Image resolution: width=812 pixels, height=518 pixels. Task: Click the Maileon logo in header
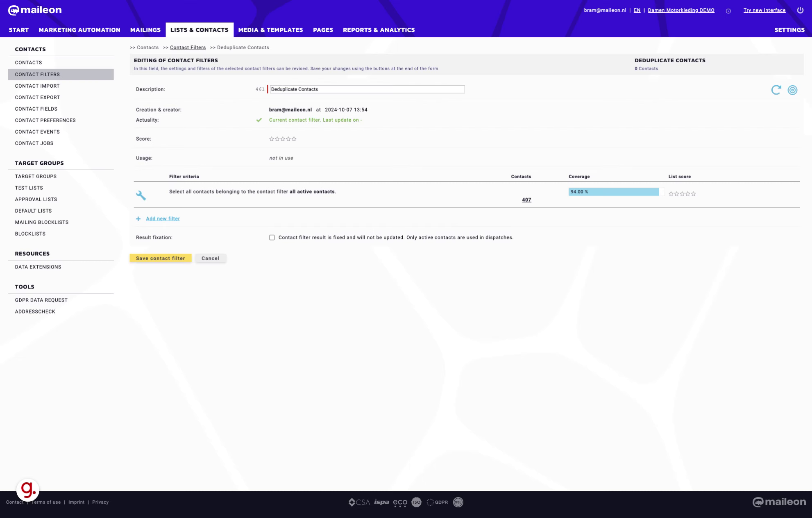pos(35,10)
